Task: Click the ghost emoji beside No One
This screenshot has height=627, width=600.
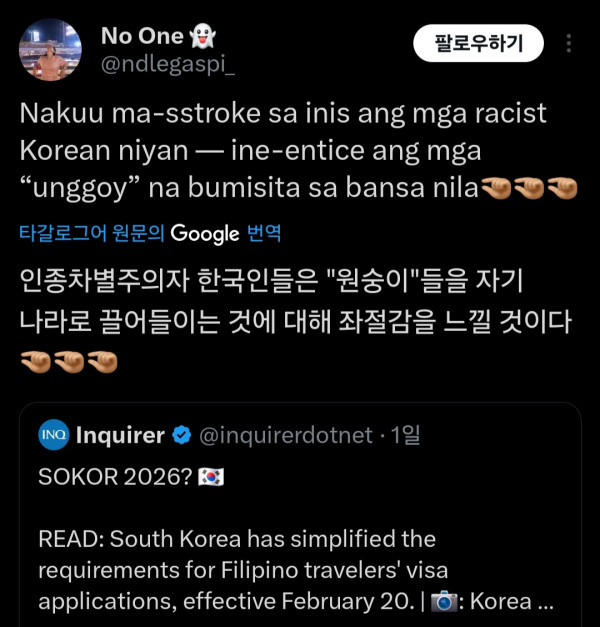Action: (x=203, y=36)
